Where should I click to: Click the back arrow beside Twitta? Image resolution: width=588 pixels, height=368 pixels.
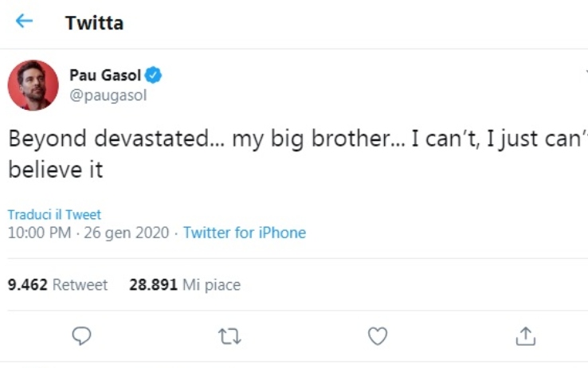(25, 22)
